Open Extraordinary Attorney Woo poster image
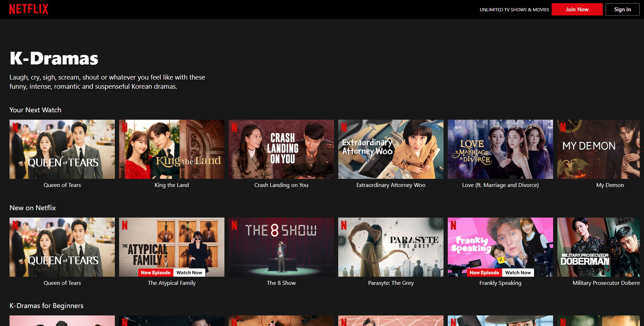Viewport: 644px width, 326px height. click(x=391, y=149)
